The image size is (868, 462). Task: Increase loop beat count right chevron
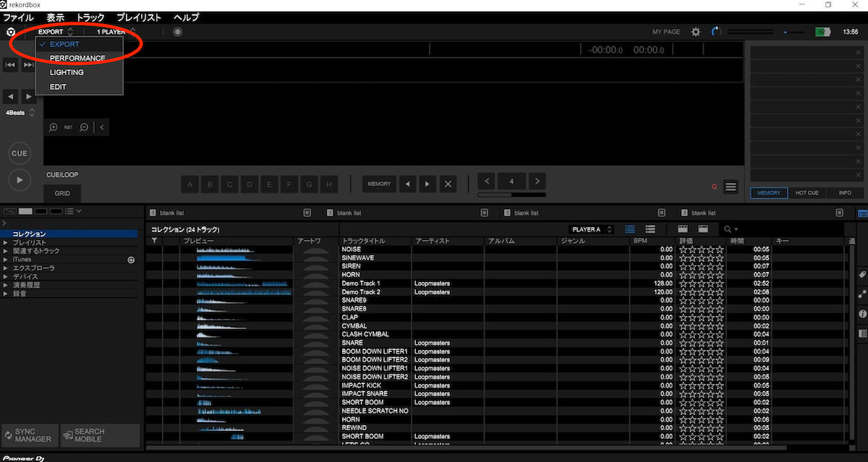pos(537,181)
